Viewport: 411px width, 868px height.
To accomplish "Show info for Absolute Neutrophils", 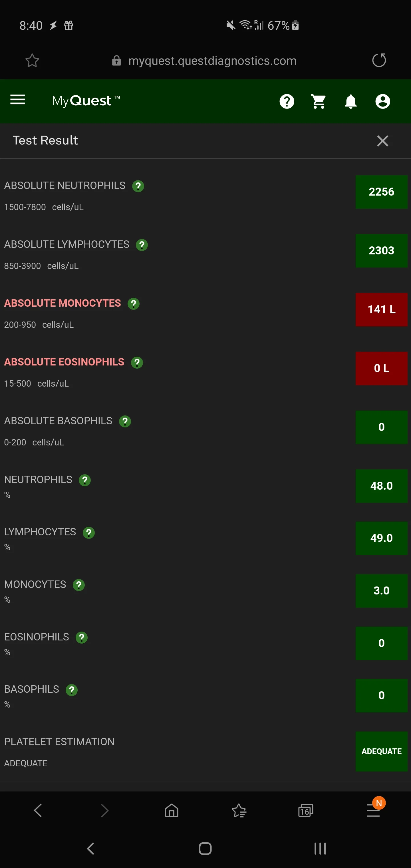I will 138,186.
